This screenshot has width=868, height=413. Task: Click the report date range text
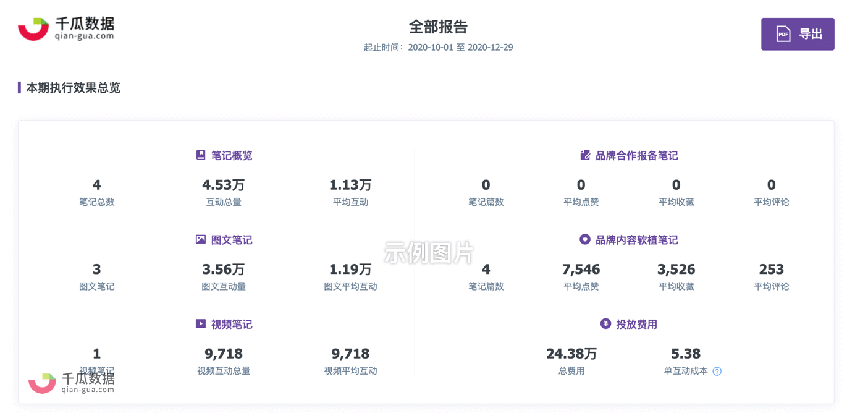point(438,48)
